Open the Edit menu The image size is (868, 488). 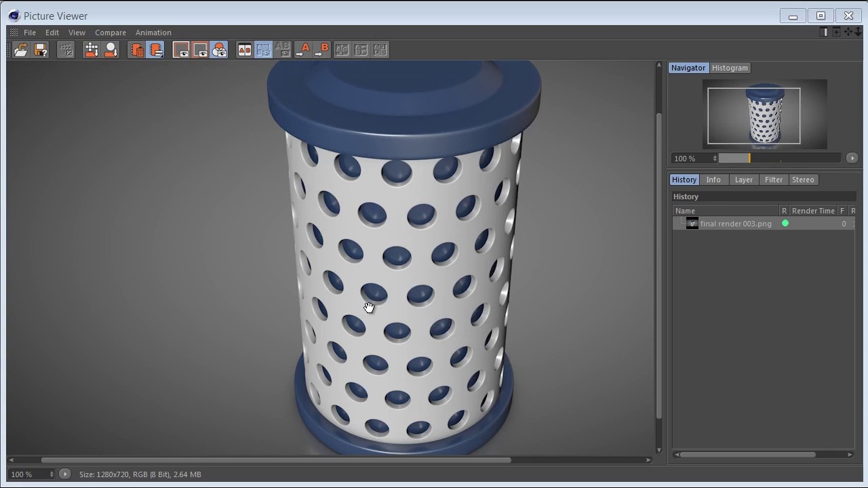pyautogui.click(x=52, y=33)
